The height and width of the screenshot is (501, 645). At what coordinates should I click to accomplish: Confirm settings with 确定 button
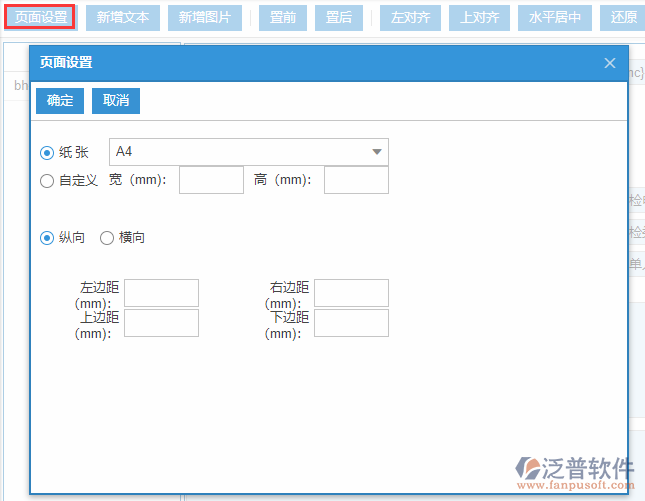60,101
